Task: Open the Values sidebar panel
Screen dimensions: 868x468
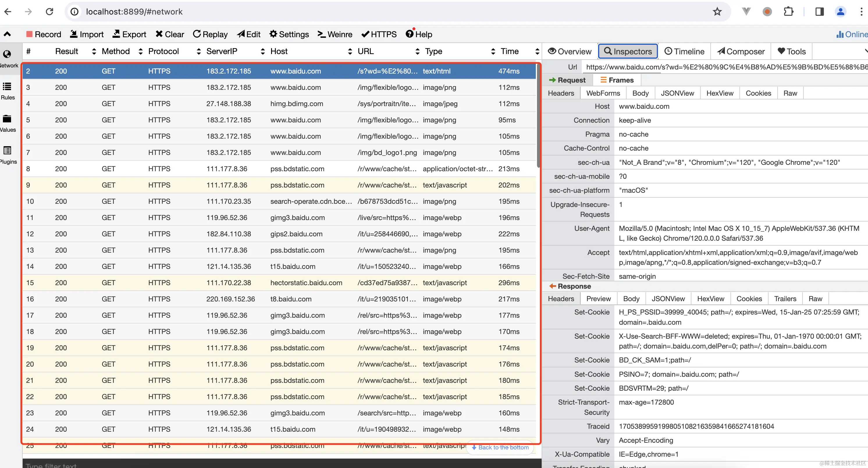Action: tap(7, 123)
